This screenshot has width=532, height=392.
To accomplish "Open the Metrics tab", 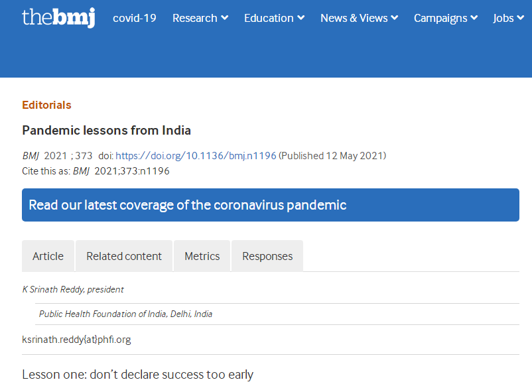I will pyautogui.click(x=202, y=256).
